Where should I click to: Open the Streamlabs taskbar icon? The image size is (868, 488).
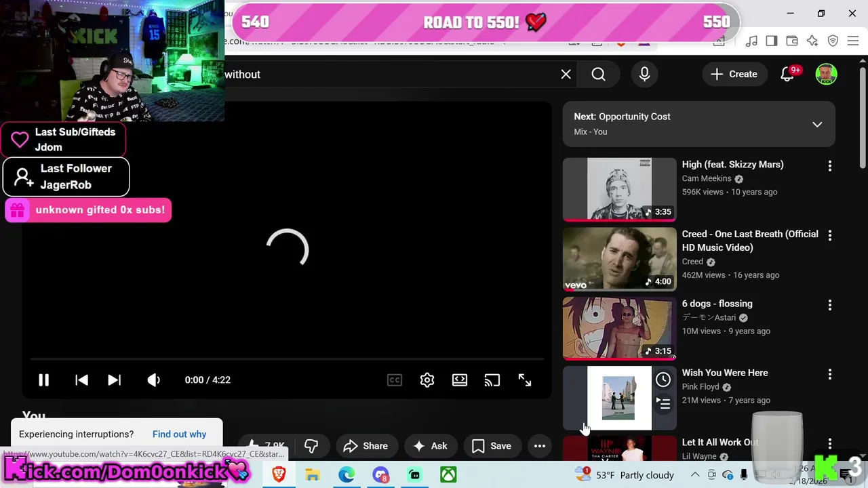click(414, 475)
